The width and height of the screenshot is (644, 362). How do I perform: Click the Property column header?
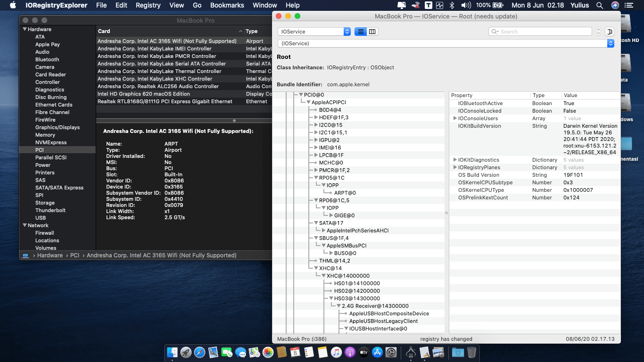[490, 95]
